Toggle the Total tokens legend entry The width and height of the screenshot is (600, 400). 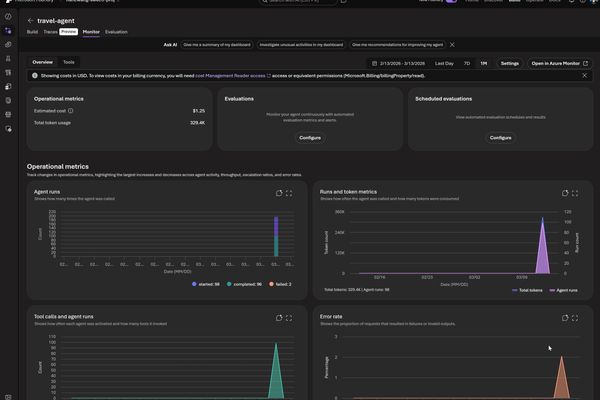click(x=527, y=291)
